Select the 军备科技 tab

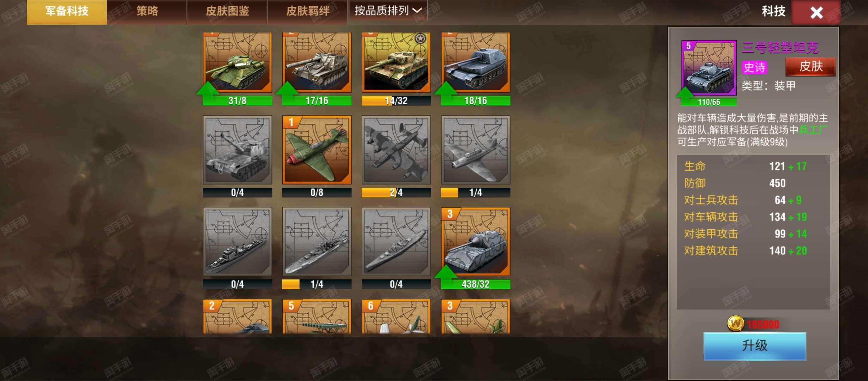(67, 12)
